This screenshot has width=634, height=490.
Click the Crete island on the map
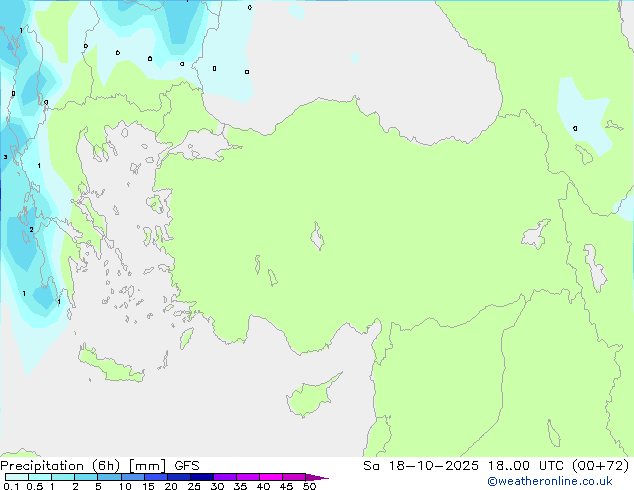[x=109, y=366]
